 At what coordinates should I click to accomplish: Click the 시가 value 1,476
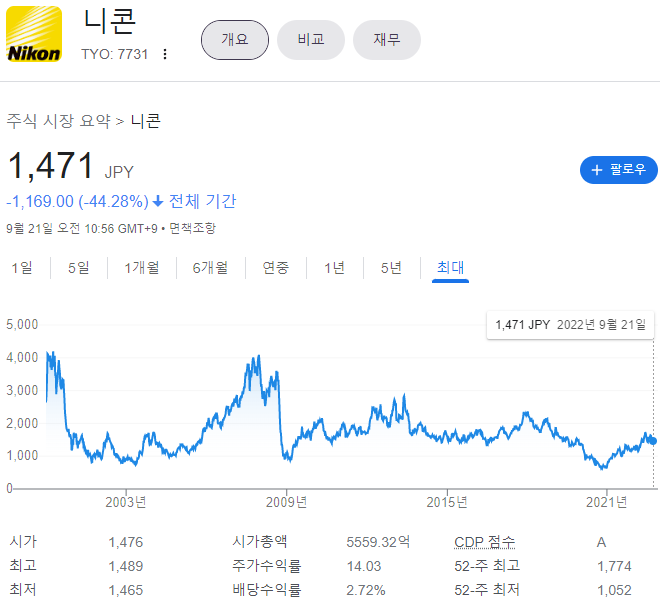pyautogui.click(x=126, y=542)
